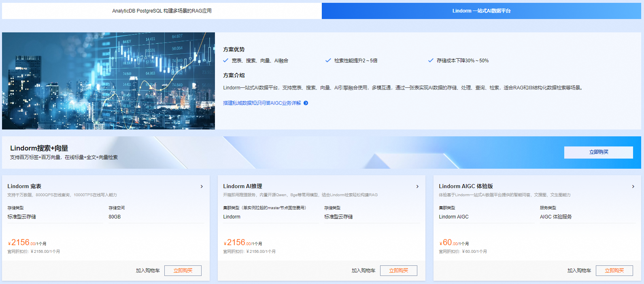Click ¥60.00/1个月 price on AIGC 体验版 card
Image resolution: width=644 pixels, height=284 pixels.
[454, 243]
